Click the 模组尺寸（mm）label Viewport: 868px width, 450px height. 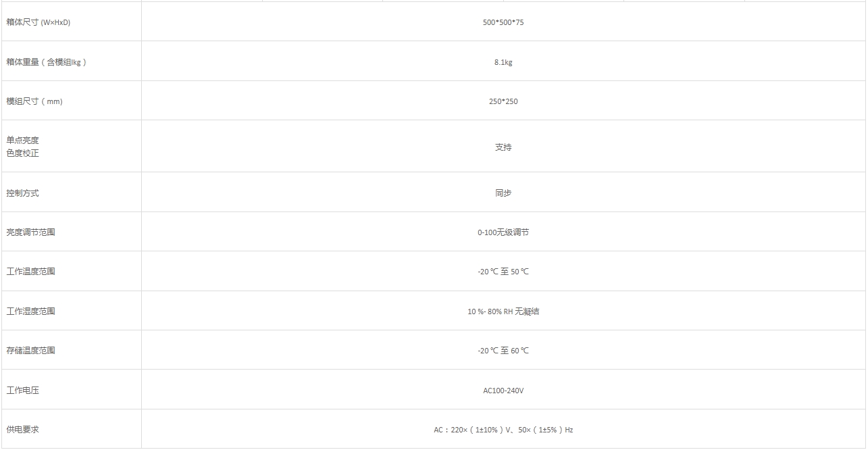(x=34, y=101)
